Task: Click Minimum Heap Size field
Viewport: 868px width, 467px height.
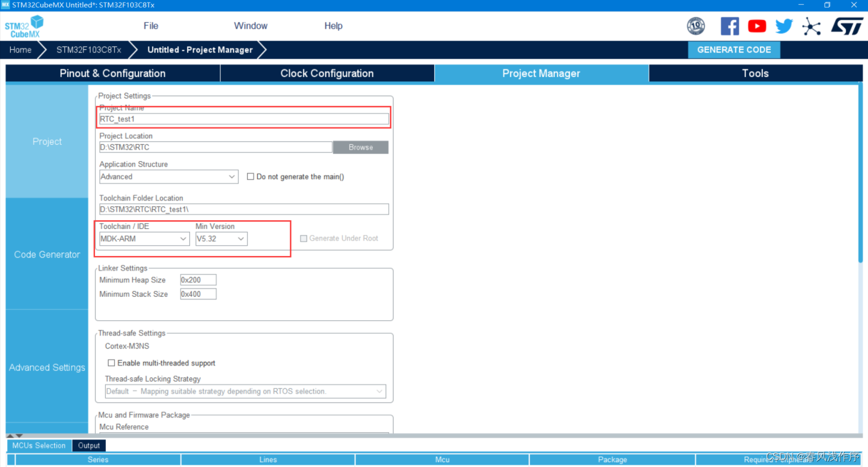Action: (198, 280)
